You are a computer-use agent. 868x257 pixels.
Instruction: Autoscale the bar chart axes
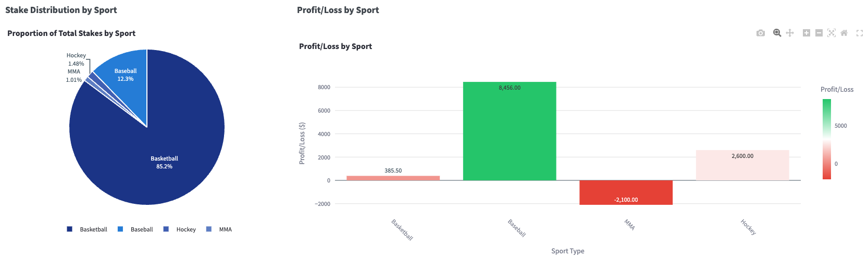pyautogui.click(x=832, y=33)
